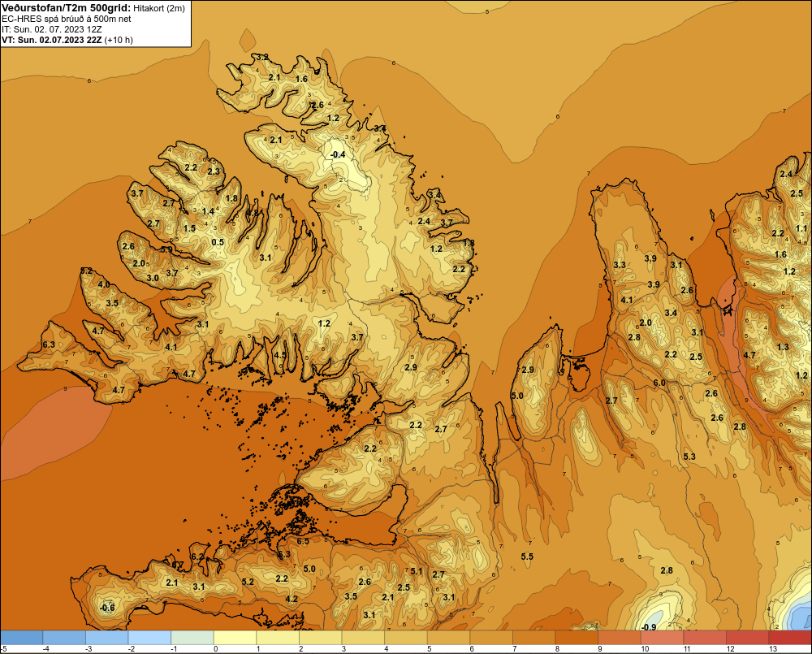
Task: Click the legend tick label '13'
Action: (773, 649)
